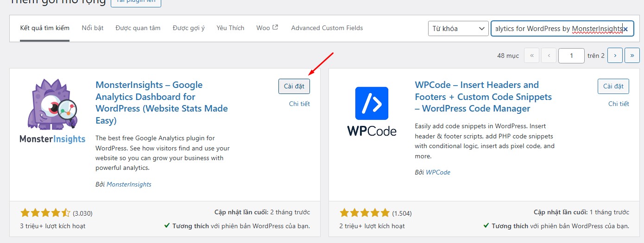Switch to the Advanced Custom Fields tab
The image size is (644, 243).
pyautogui.click(x=327, y=28)
